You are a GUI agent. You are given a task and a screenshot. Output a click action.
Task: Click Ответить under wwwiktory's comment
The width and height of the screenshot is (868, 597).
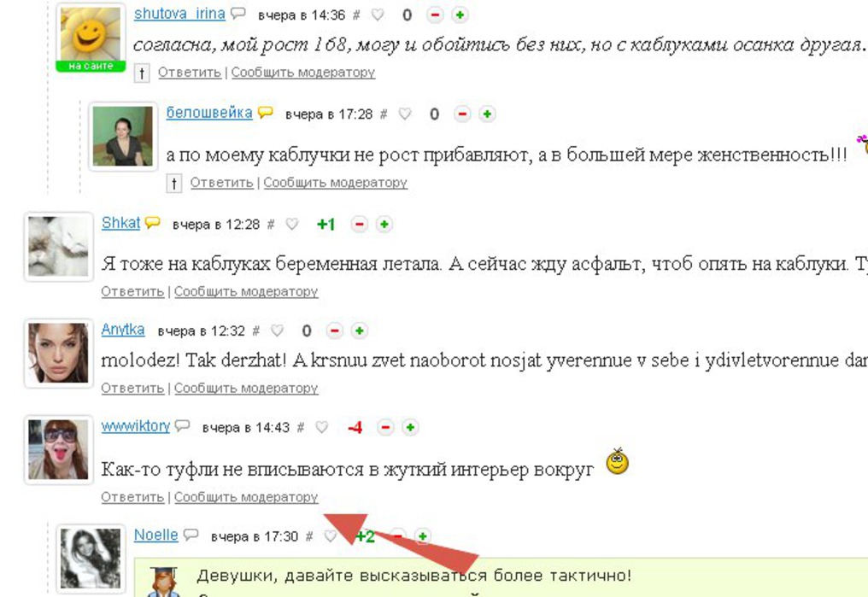[133, 497]
